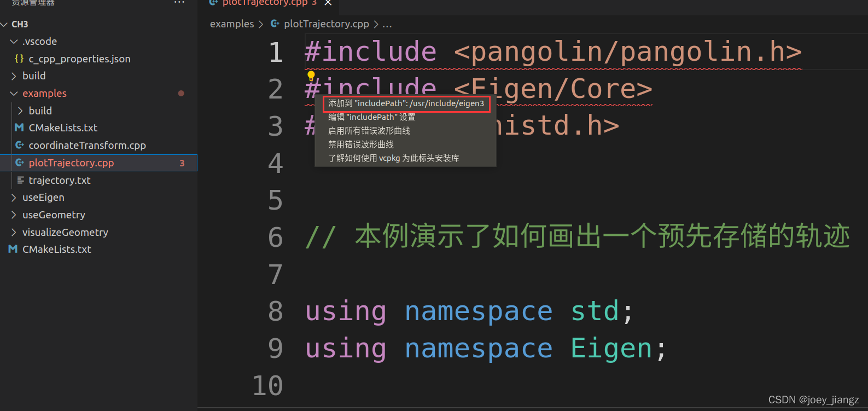Click line number 8 in the gutter

pyautogui.click(x=276, y=312)
